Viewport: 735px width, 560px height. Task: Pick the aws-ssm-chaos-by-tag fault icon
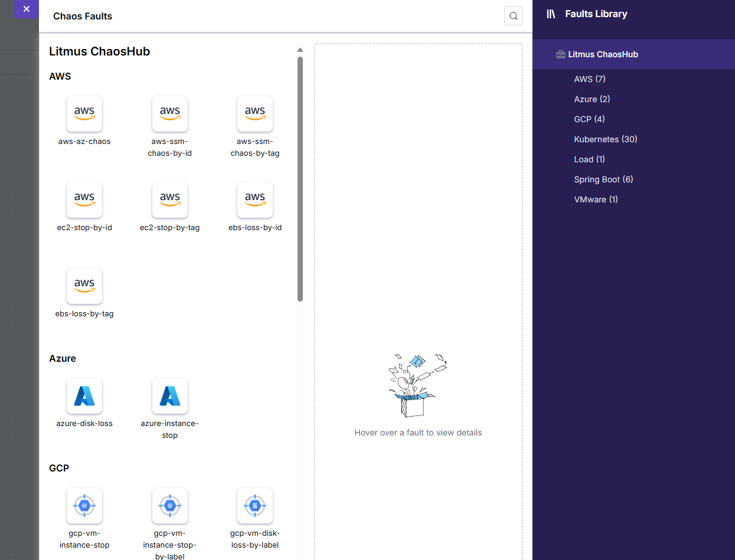[255, 114]
